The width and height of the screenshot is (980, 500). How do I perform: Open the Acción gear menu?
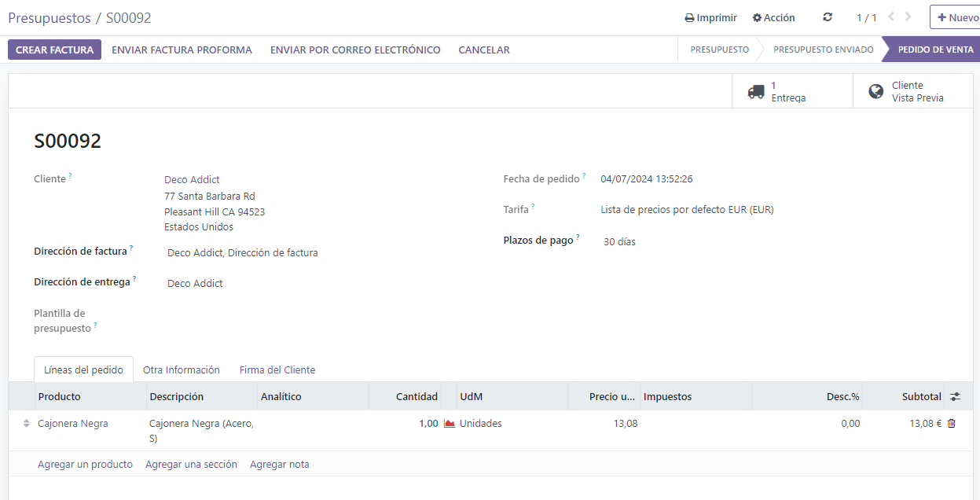(773, 17)
